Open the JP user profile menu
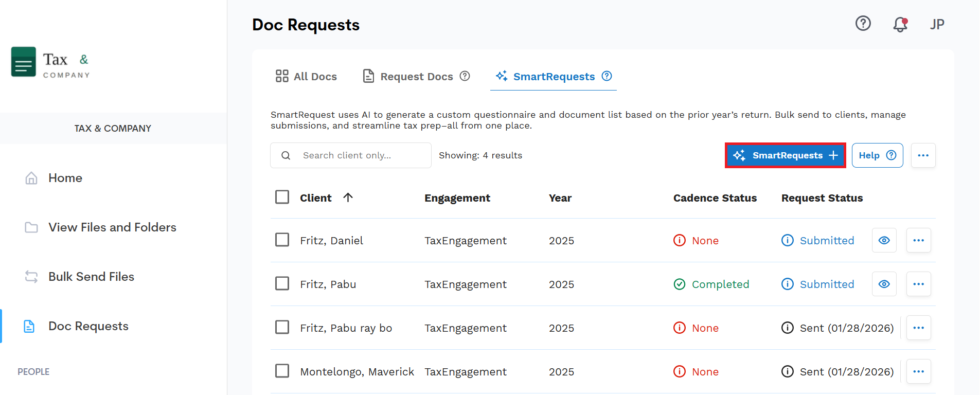Image resolution: width=980 pixels, height=395 pixels. (x=937, y=24)
